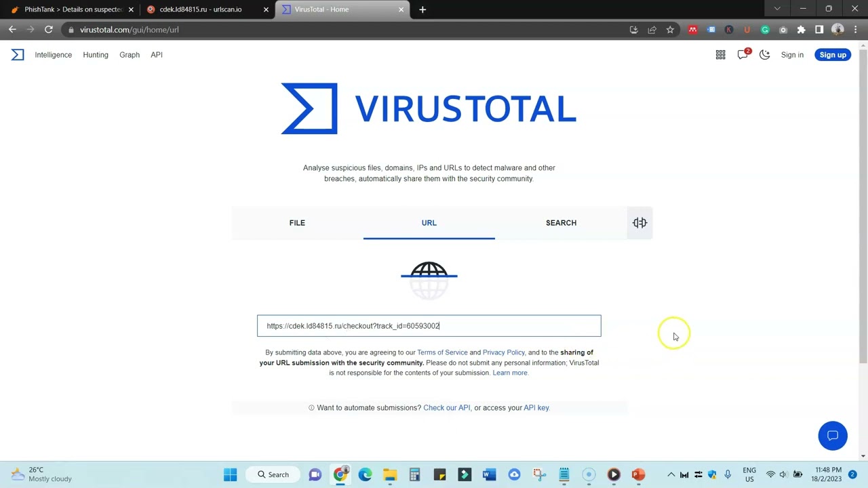Click the VirusTotal sigma logo in top-left
868x488 pixels.
[18, 55]
